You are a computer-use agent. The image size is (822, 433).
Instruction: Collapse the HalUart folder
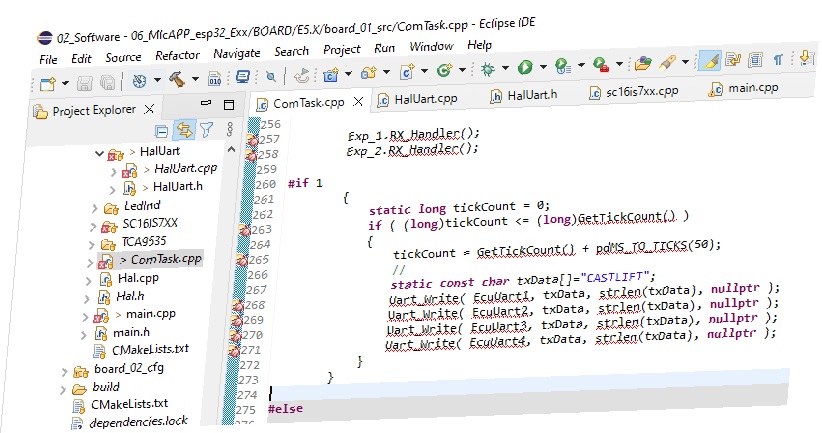pyautogui.click(x=99, y=154)
